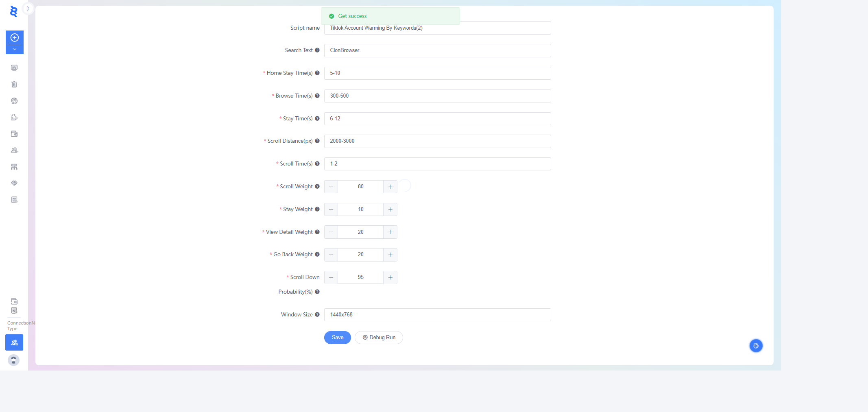Click the blue plus create button
Viewport: 868px width, 412px height.
[x=15, y=38]
